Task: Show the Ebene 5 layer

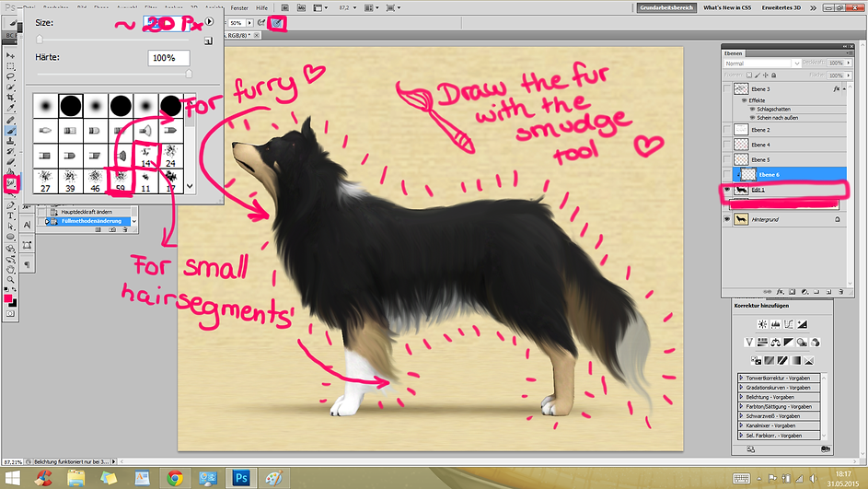Action: (727, 159)
